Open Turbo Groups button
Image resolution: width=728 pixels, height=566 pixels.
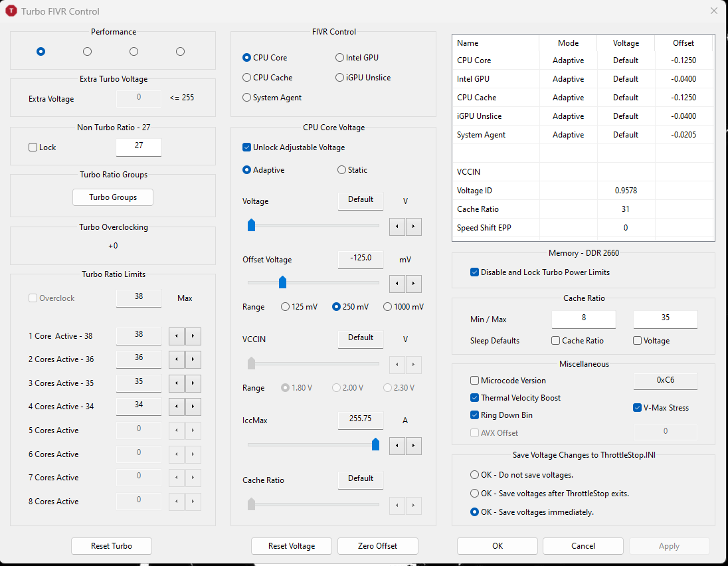click(113, 197)
